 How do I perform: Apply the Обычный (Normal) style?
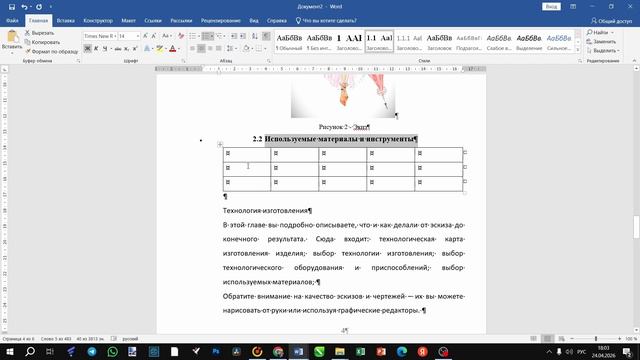pos(289,42)
